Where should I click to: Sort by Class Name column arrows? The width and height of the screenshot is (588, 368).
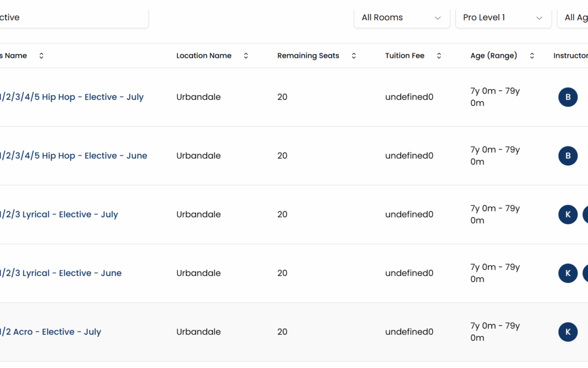[x=41, y=56]
